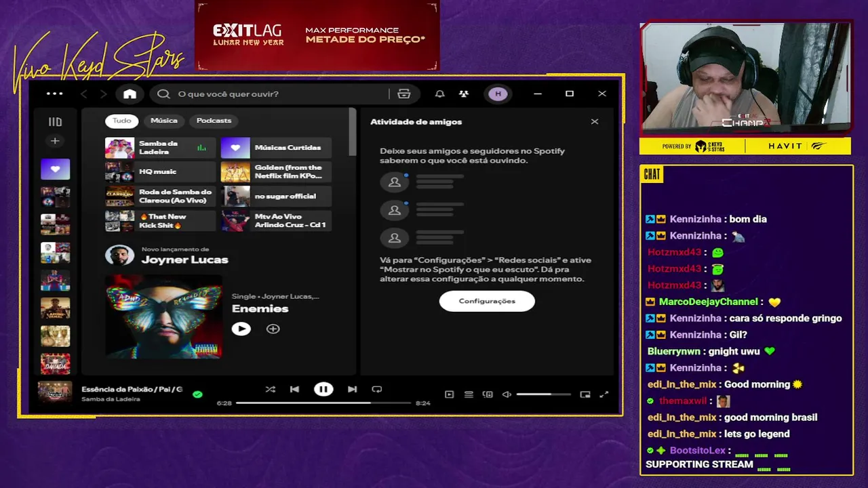This screenshot has height=488, width=868.
Task: Pause the current song
Action: point(323,389)
